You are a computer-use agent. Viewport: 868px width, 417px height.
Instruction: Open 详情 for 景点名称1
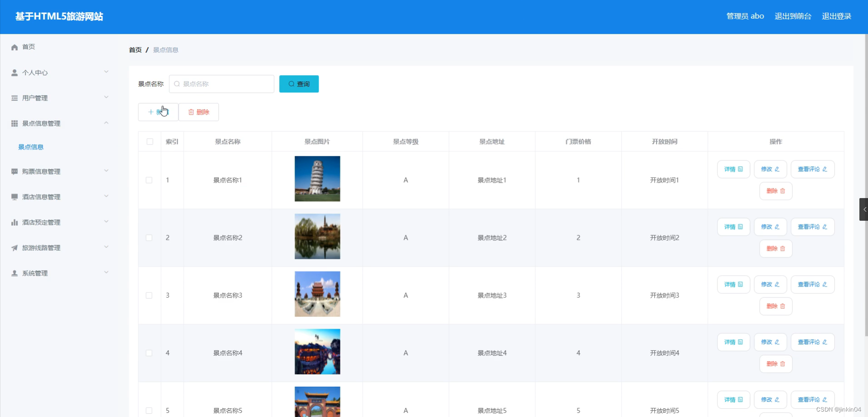click(733, 169)
